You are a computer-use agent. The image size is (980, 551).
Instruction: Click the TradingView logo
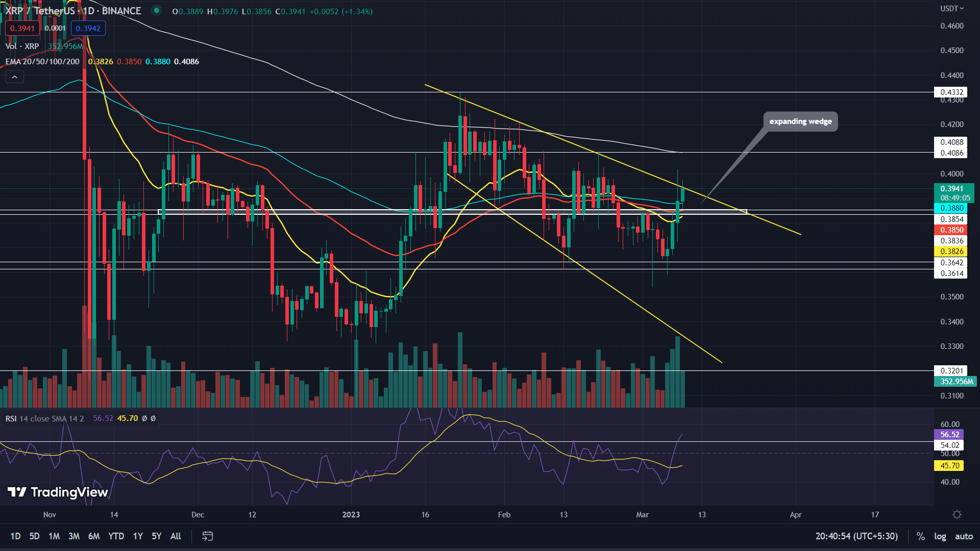click(56, 493)
